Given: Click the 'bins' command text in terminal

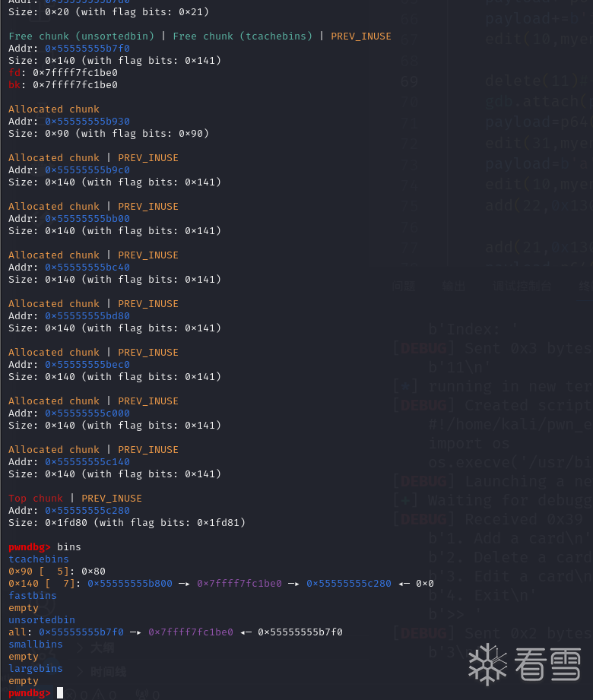Looking at the screenshot, I should pyautogui.click(x=69, y=547).
